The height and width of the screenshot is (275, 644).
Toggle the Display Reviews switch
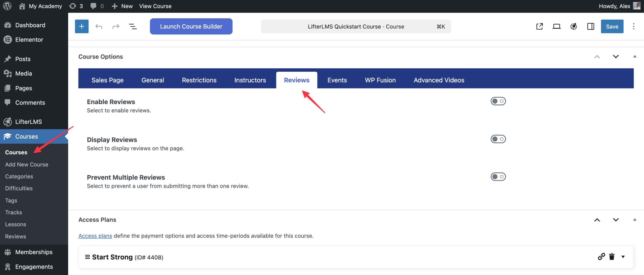coord(498,139)
